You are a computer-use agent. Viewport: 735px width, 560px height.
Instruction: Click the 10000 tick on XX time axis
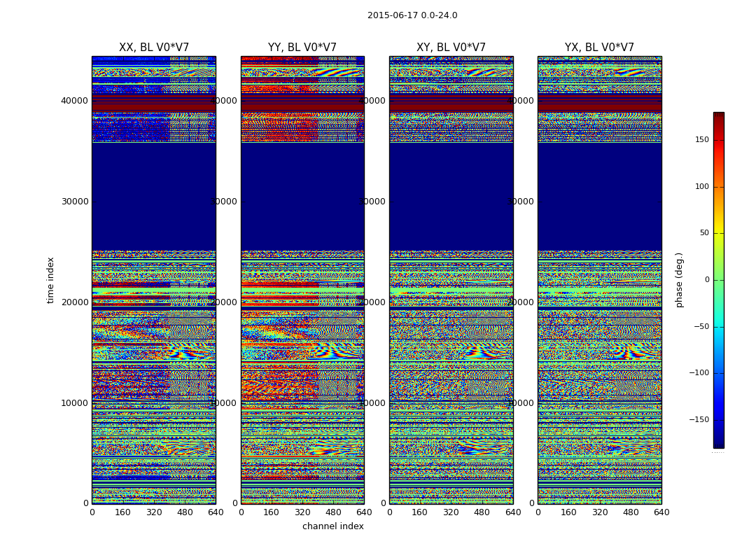pyautogui.click(x=75, y=403)
